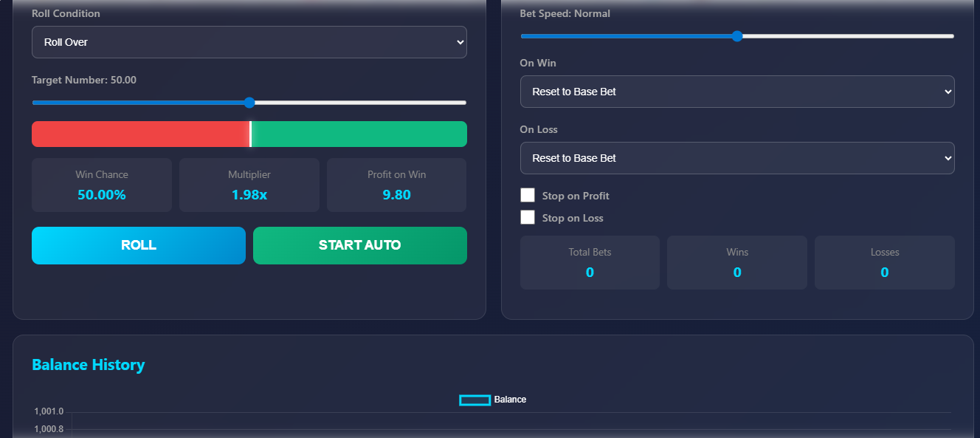Enable the Stop on Profit checkbox
The width and height of the screenshot is (980, 438).
point(528,196)
